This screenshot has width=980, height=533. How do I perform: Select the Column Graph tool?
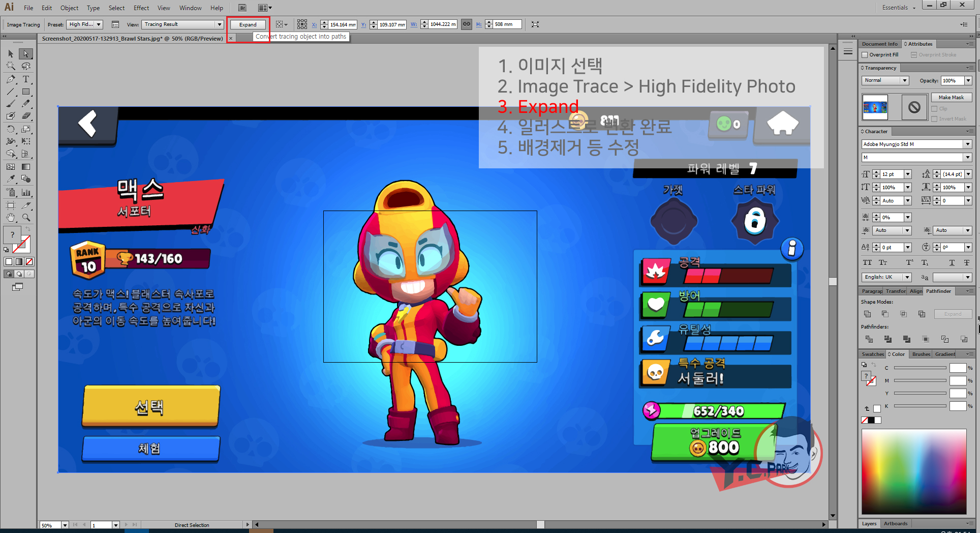coord(26,193)
